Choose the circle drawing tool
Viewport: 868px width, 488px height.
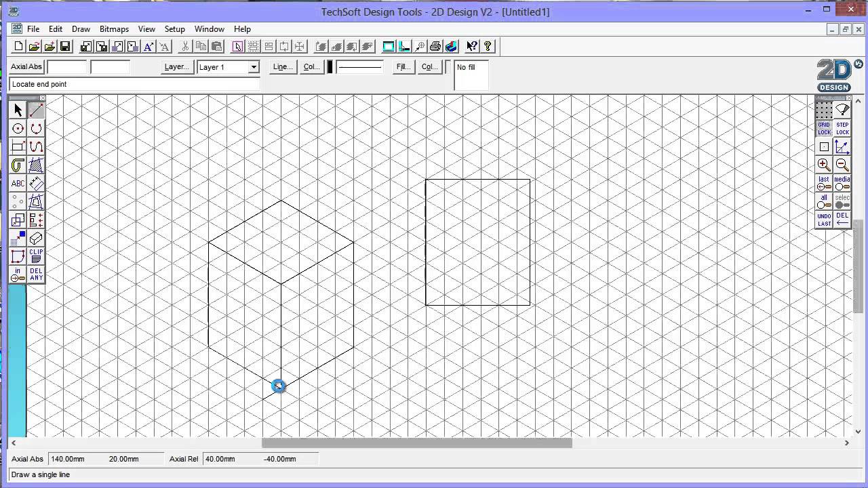point(18,128)
